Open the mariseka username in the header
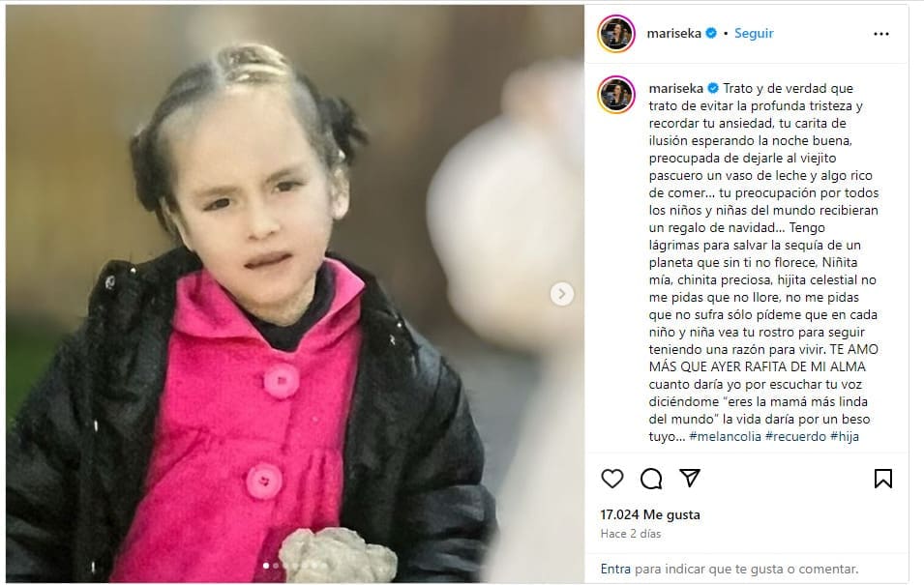 (673, 34)
